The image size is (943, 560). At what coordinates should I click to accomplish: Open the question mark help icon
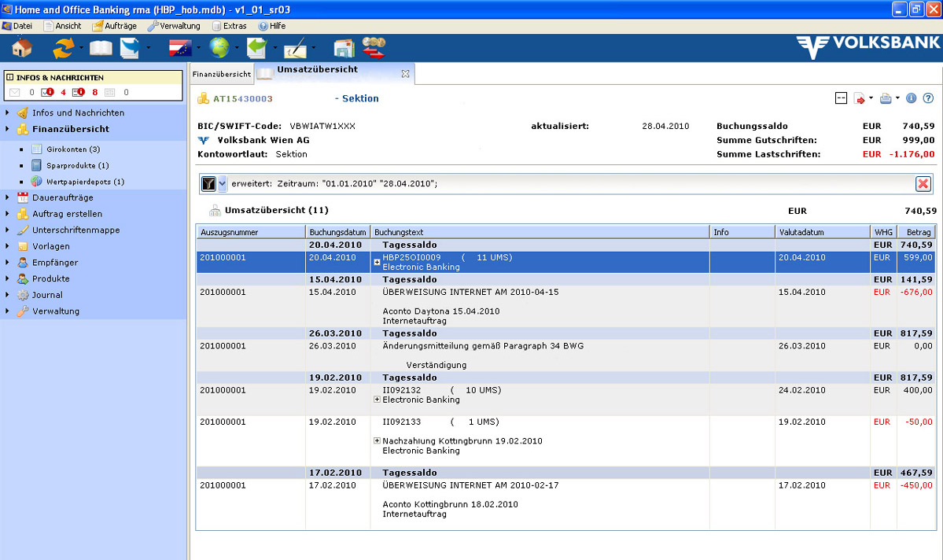[928, 98]
